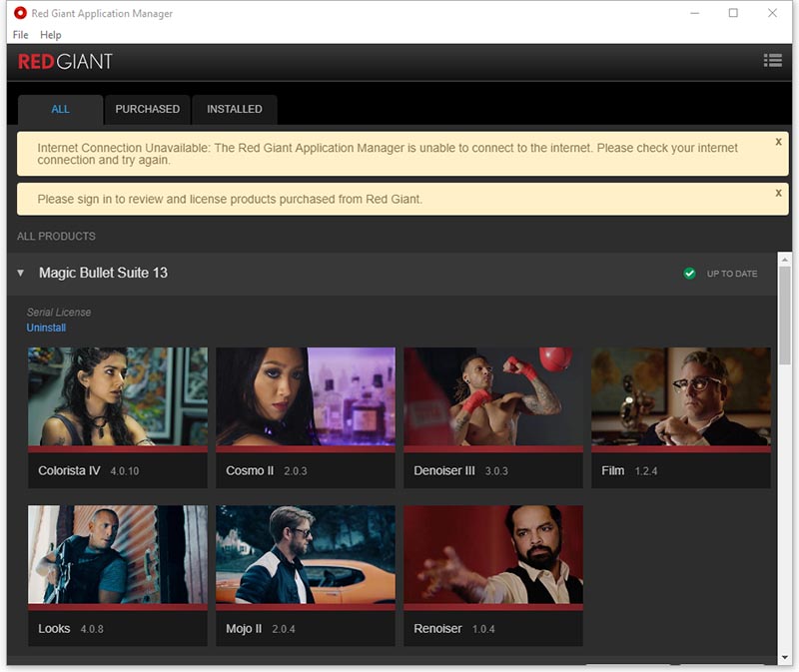The image size is (799, 672).
Task: Collapse the Magic Bullet Suite 13 section
Action: click(x=21, y=274)
